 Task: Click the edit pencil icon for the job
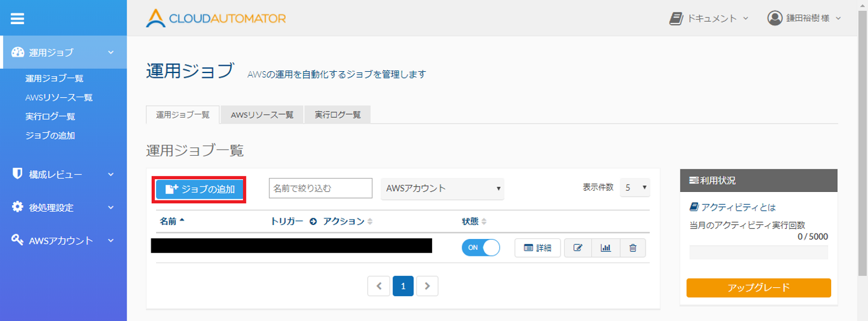click(578, 248)
